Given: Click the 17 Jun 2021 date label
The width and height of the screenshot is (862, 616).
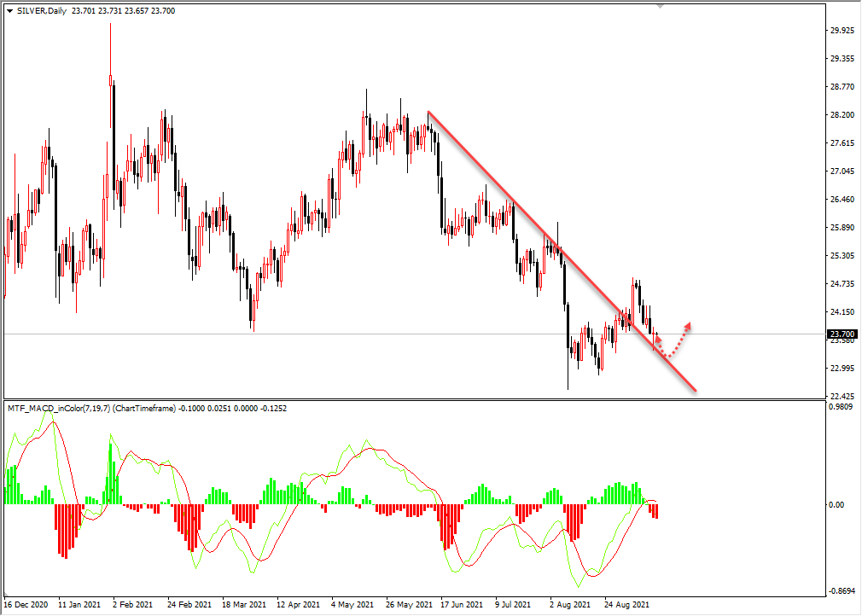Looking at the screenshot, I should pyautogui.click(x=461, y=604).
